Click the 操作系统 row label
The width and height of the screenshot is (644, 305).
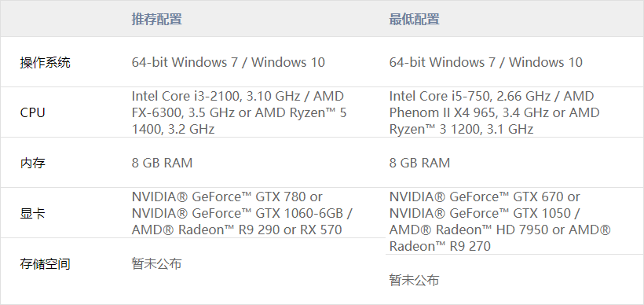tap(46, 62)
